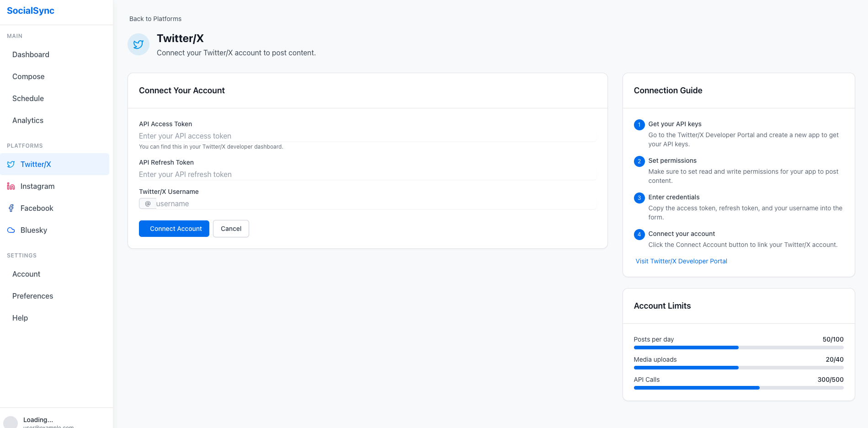Open Instagram via its sidebar icon

point(11,186)
